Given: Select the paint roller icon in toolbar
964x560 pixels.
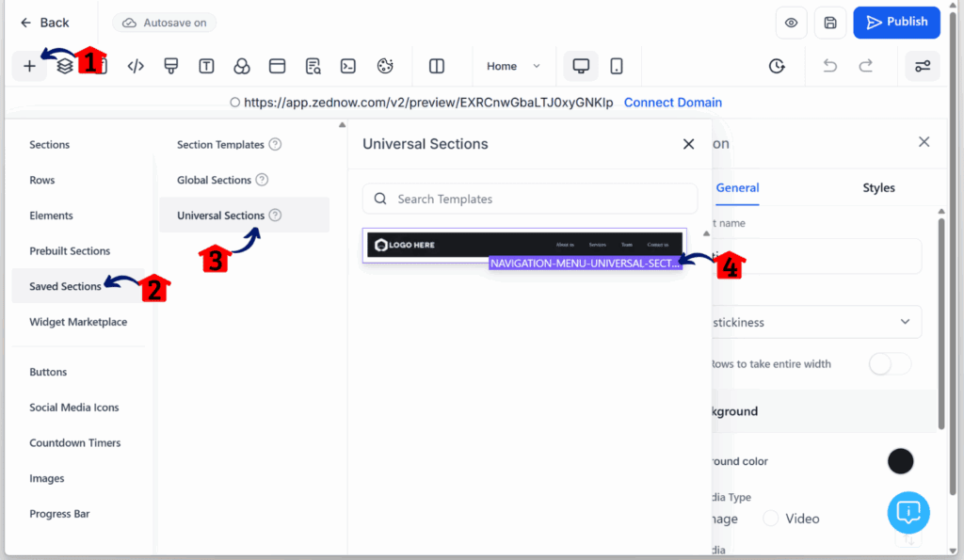Looking at the screenshot, I should click(x=171, y=67).
